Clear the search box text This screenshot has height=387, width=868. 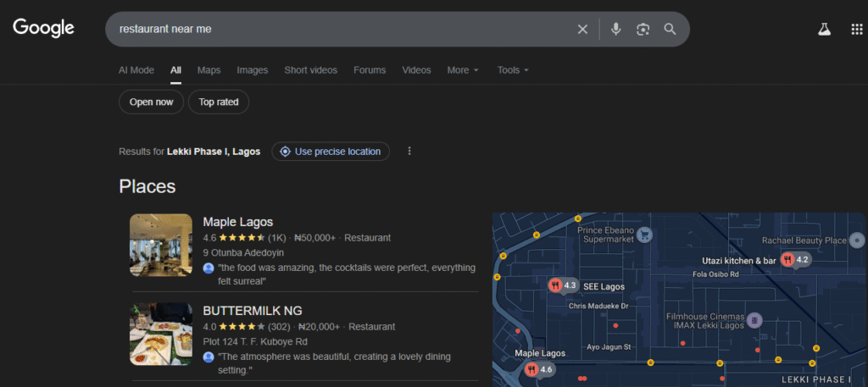pyautogui.click(x=582, y=29)
